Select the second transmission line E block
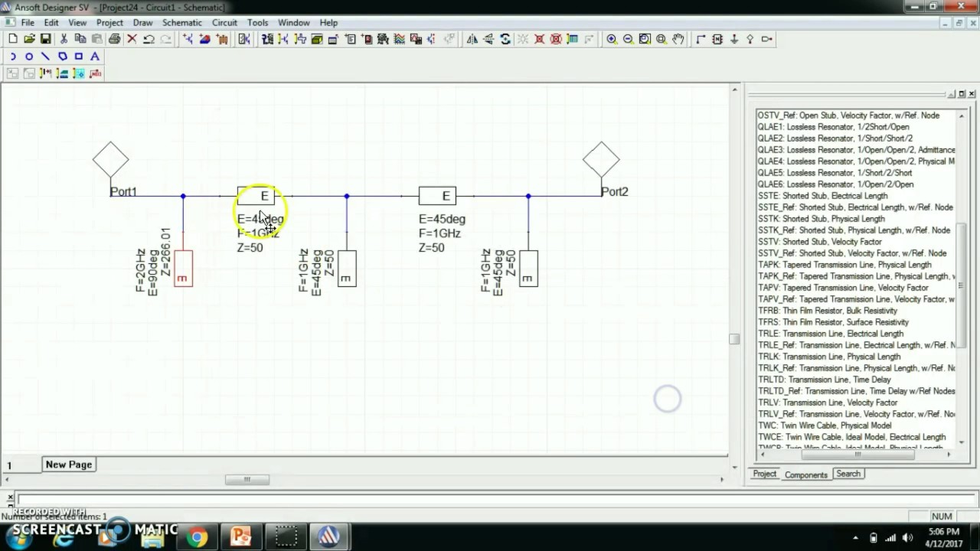This screenshot has width=980, height=551. 437,196
